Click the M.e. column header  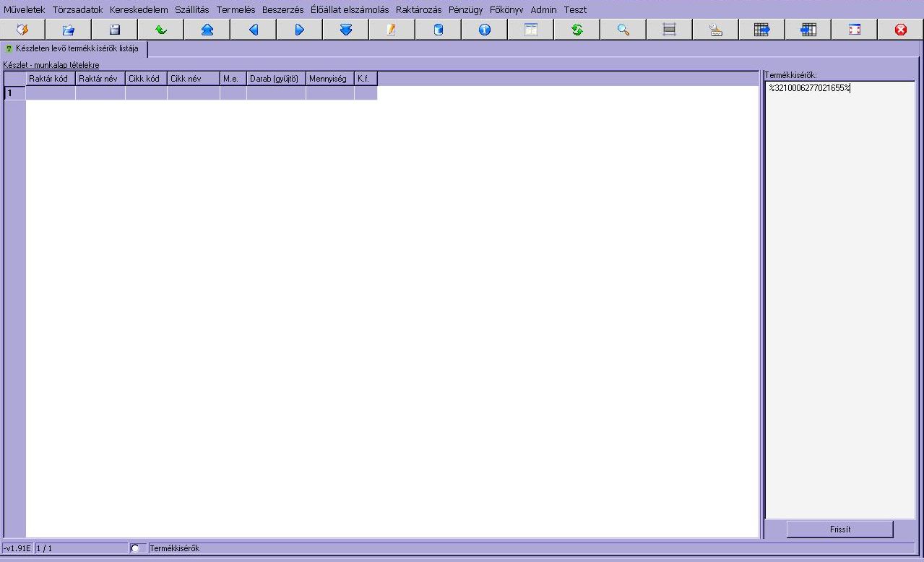233,78
